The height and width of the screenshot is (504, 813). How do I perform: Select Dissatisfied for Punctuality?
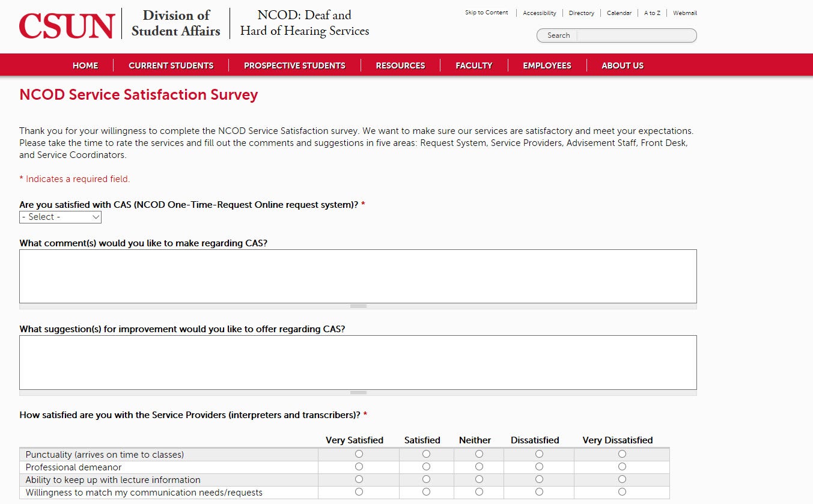click(x=539, y=454)
